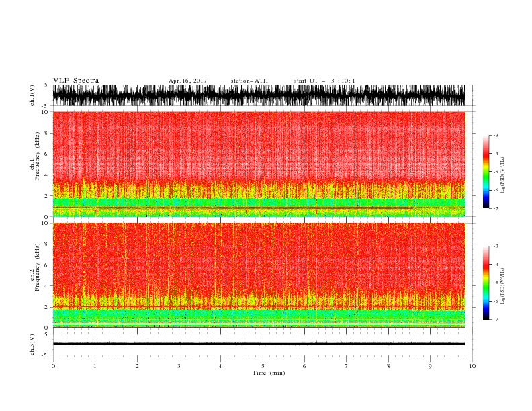Screen dimensions: 532x411
Task: Click the ch.2 frequency tick label "4"
Action: pos(46,286)
